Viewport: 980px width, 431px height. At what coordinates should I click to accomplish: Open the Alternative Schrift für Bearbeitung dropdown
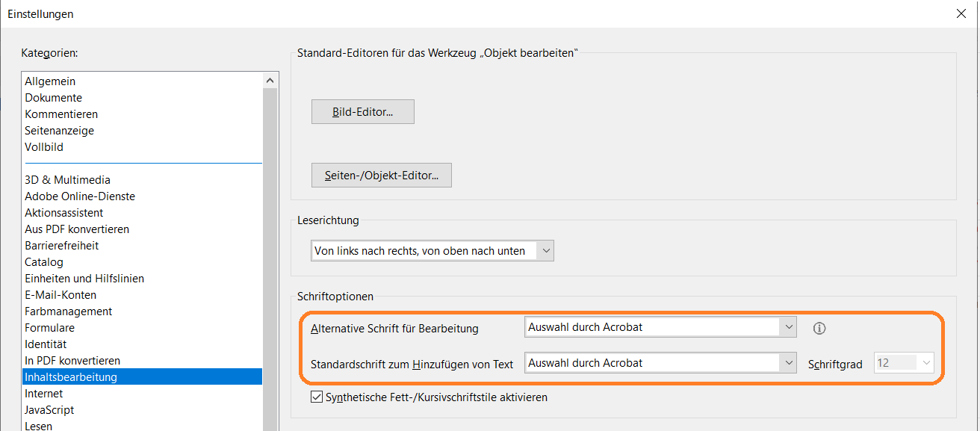click(x=788, y=326)
